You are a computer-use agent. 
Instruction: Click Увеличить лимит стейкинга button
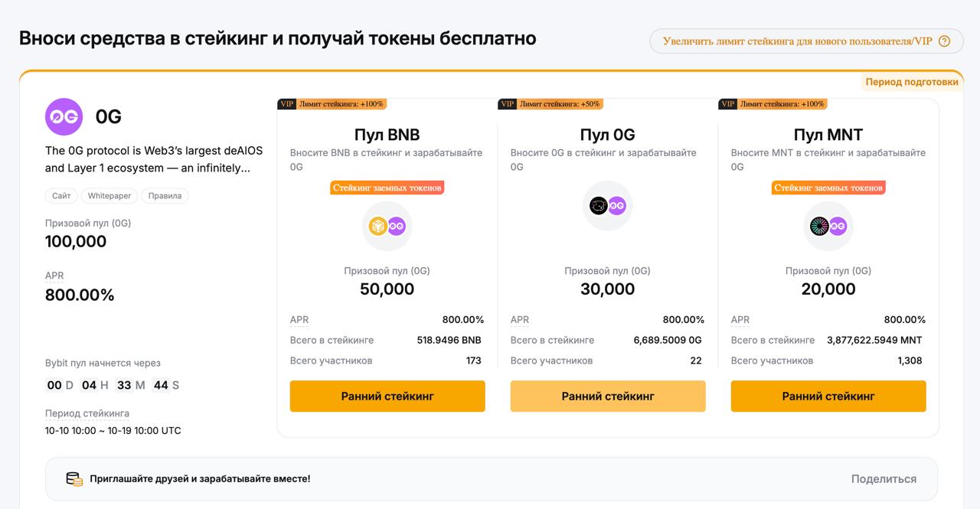click(x=798, y=41)
